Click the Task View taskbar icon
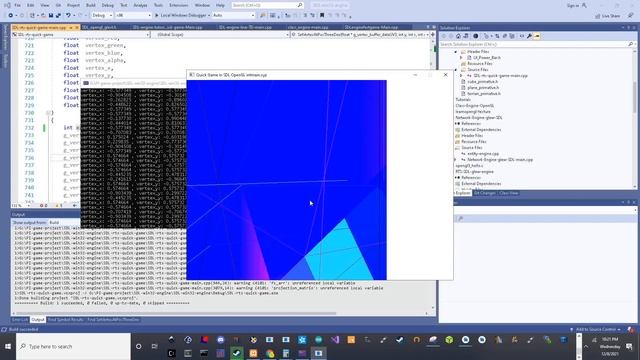This screenshot has height=360, width=640. tap(155, 347)
